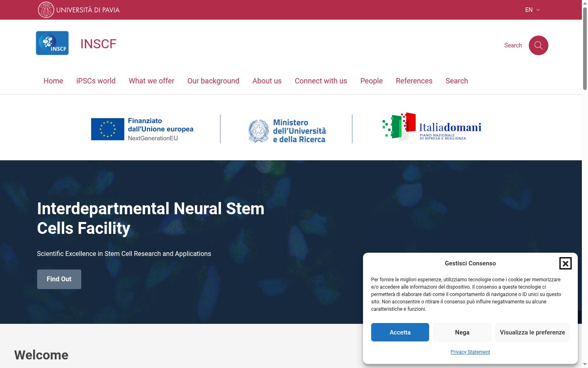Screen dimensions: 588x368
Task: Click Search in the navigation bar
Action: pyautogui.click(x=457, y=81)
